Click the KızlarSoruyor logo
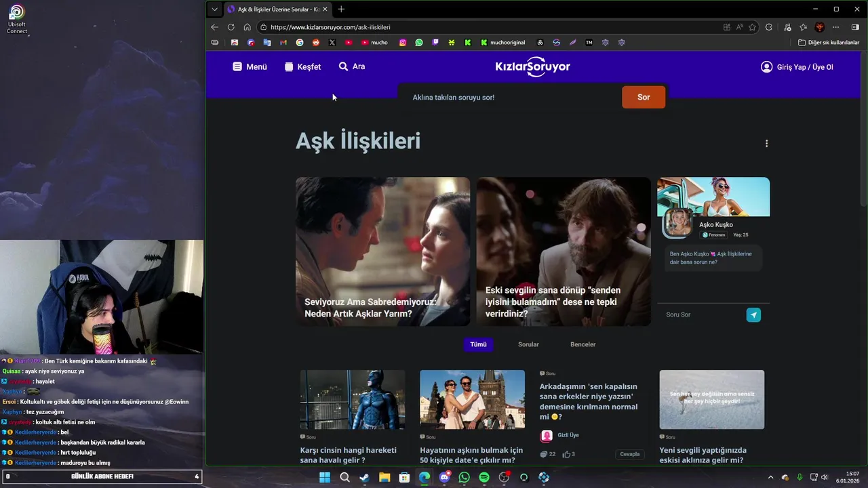The height and width of the screenshot is (488, 868). pyautogui.click(x=533, y=66)
